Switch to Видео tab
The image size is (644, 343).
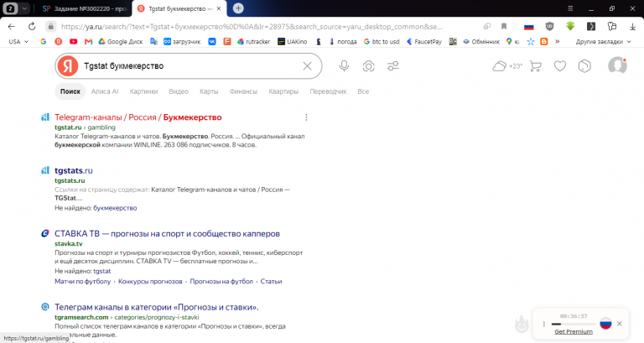point(179,91)
